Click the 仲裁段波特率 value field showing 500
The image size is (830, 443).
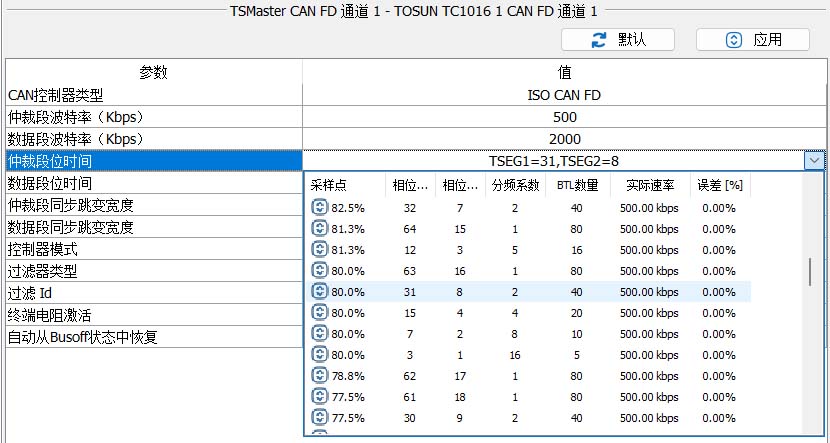click(x=564, y=117)
